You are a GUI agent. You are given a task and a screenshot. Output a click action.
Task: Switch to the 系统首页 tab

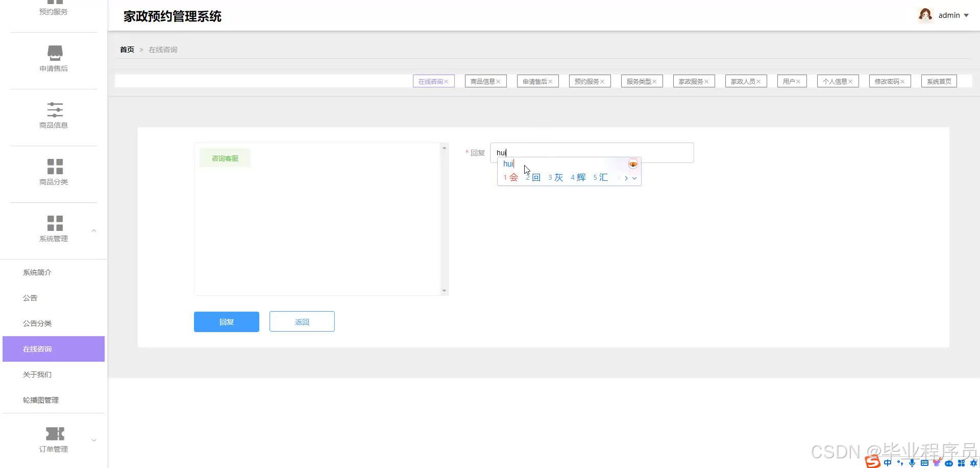(939, 81)
